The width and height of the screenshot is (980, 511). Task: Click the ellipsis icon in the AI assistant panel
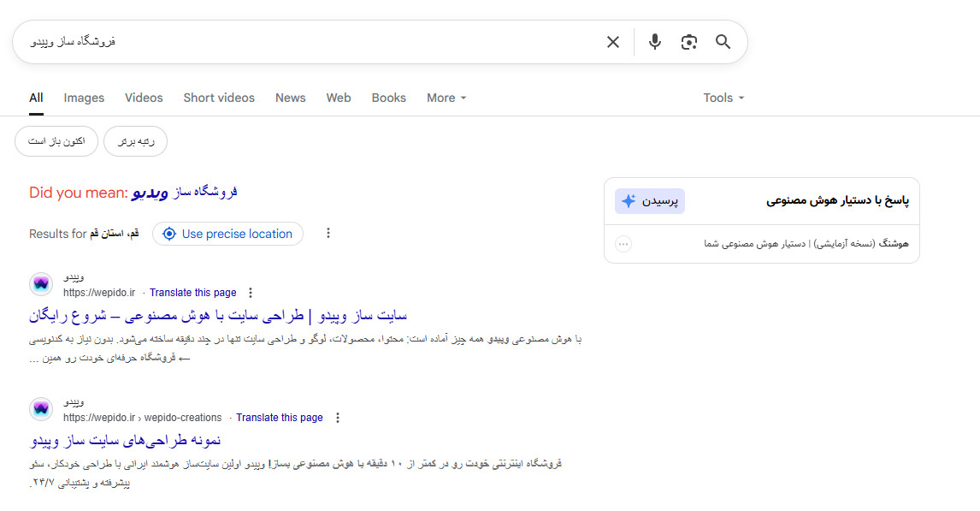(623, 244)
